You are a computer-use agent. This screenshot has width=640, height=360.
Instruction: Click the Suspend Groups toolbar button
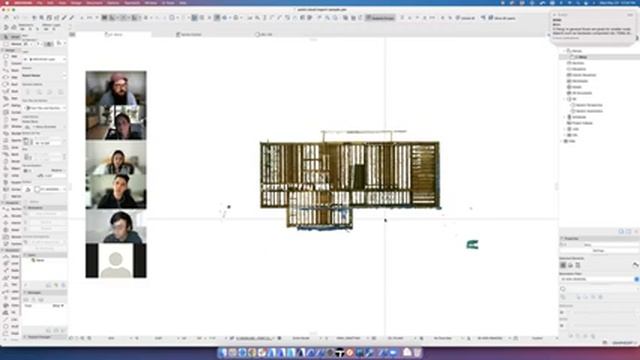click(380, 18)
